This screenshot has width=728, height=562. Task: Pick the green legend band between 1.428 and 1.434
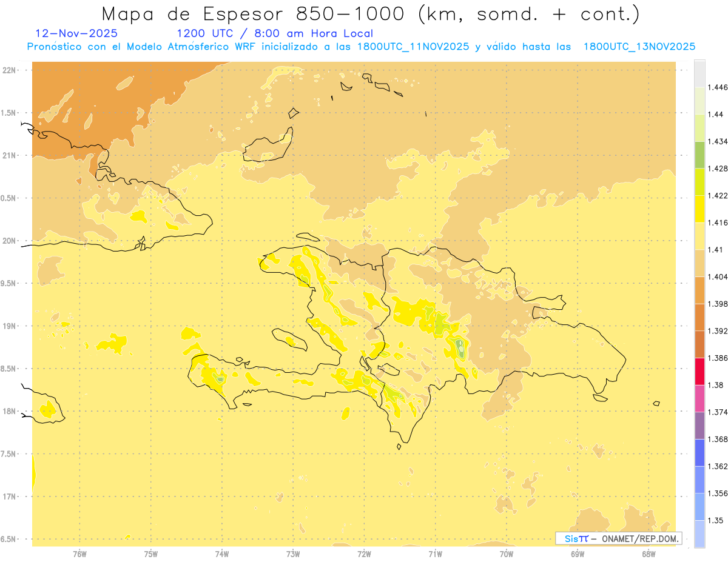(699, 155)
